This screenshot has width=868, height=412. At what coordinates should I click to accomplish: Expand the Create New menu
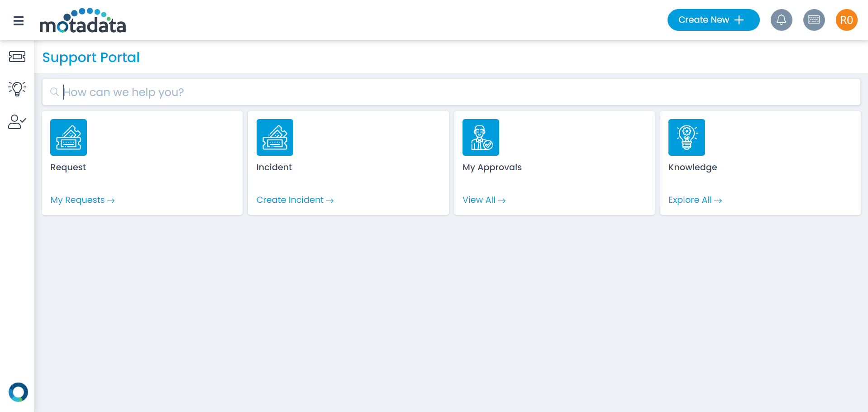(x=713, y=19)
